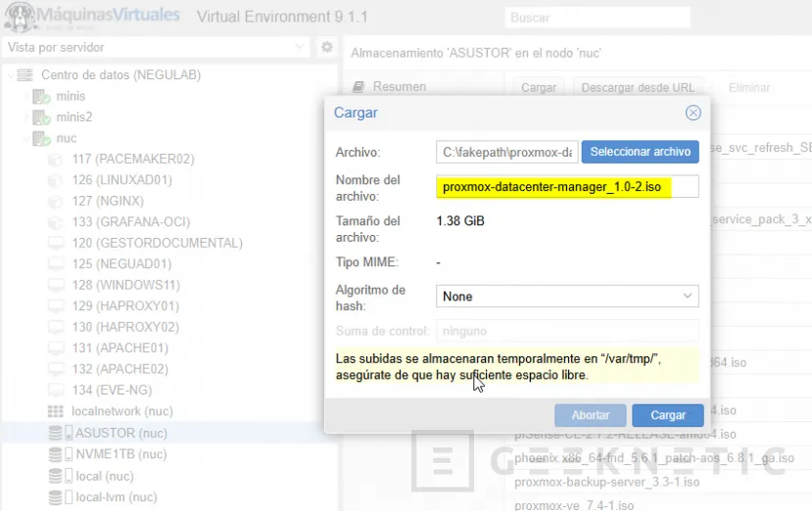Click Seleccionar archivo button
Image resolution: width=812 pixels, height=511 pixels.
(640, 152)
